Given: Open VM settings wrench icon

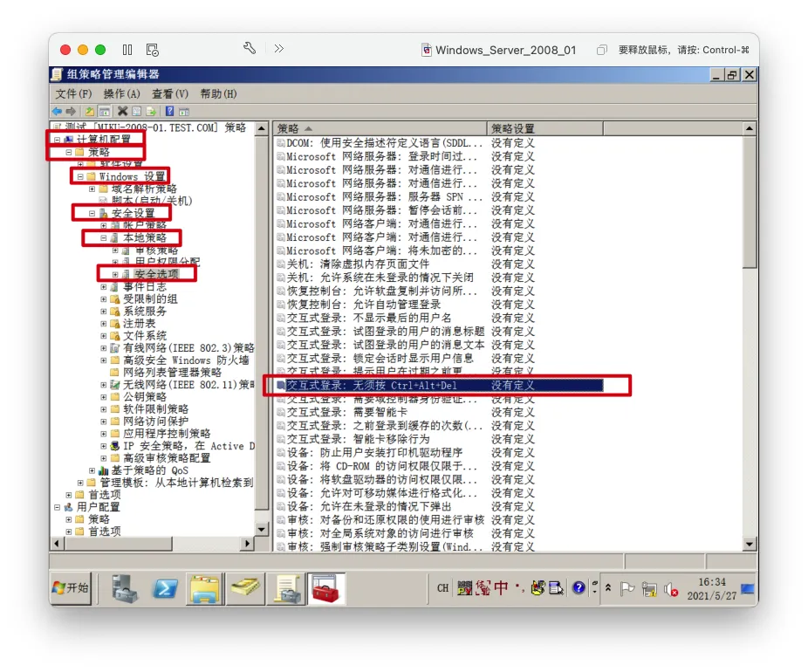Looking at the screenshot, I should point(250,49).
